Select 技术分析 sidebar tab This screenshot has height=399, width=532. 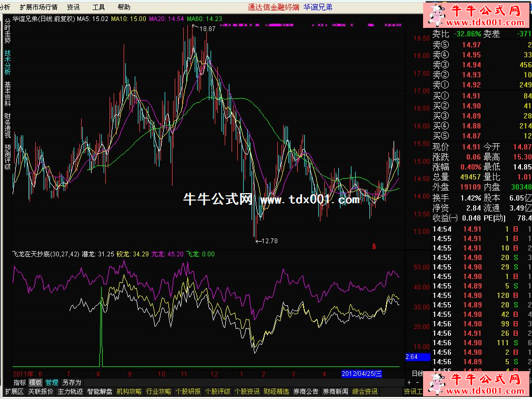7,63
